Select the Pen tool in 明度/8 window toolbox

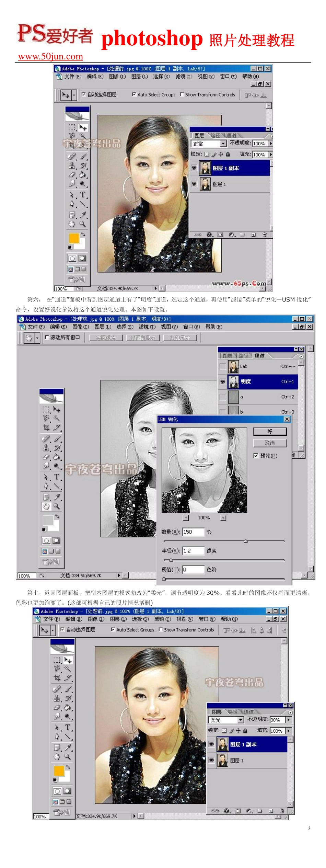[46, 486]
